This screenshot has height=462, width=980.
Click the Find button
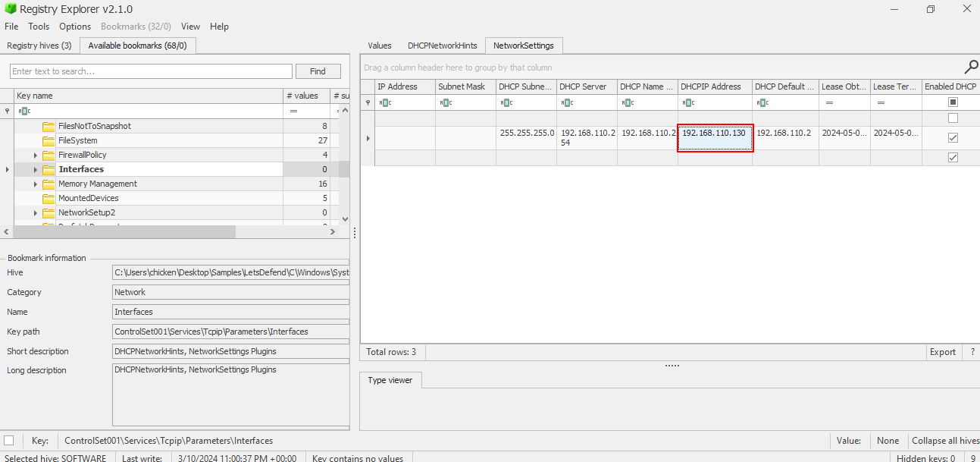[318, 71]
